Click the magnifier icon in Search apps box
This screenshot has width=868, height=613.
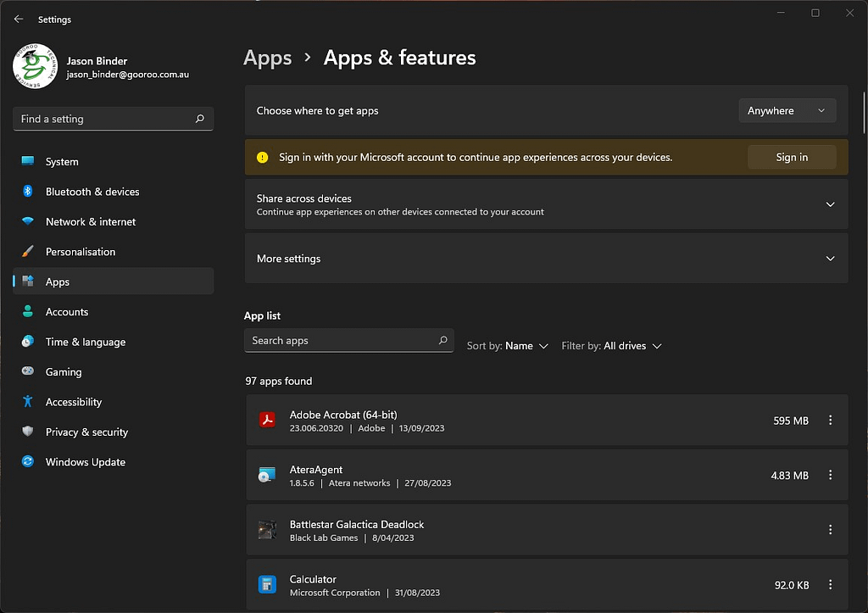coord(442,340)
